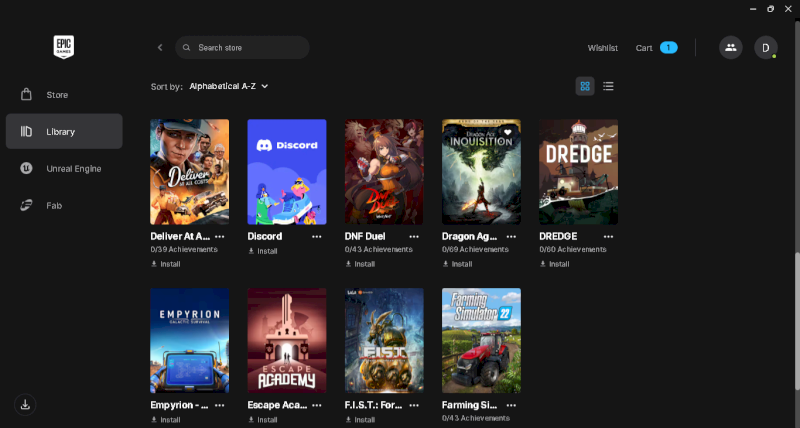Go back using the left arrow

(160, 47)
